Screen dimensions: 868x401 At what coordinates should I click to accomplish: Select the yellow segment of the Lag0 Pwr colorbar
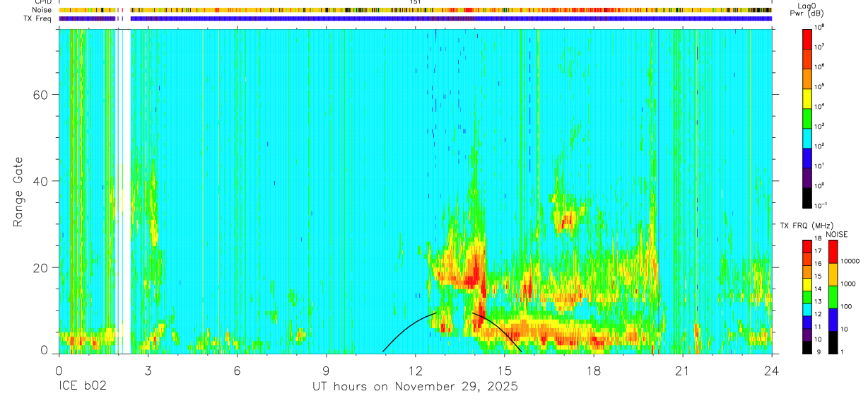807,97
